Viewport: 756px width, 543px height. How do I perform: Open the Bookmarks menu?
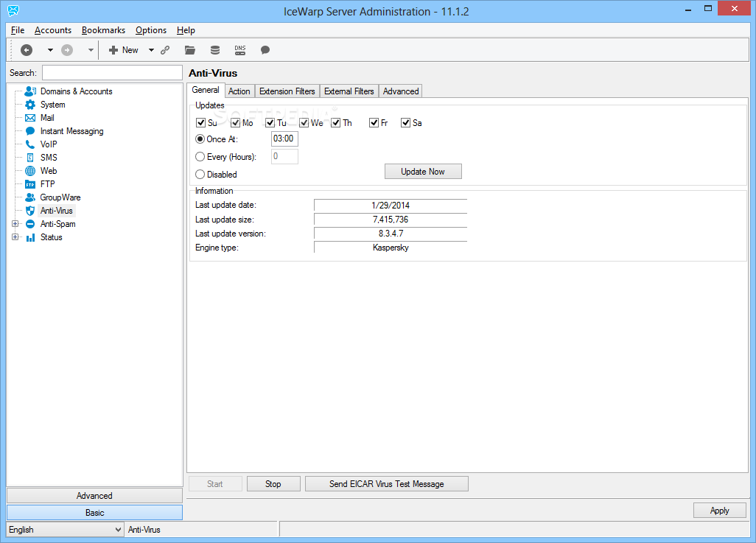coord(103,30)
